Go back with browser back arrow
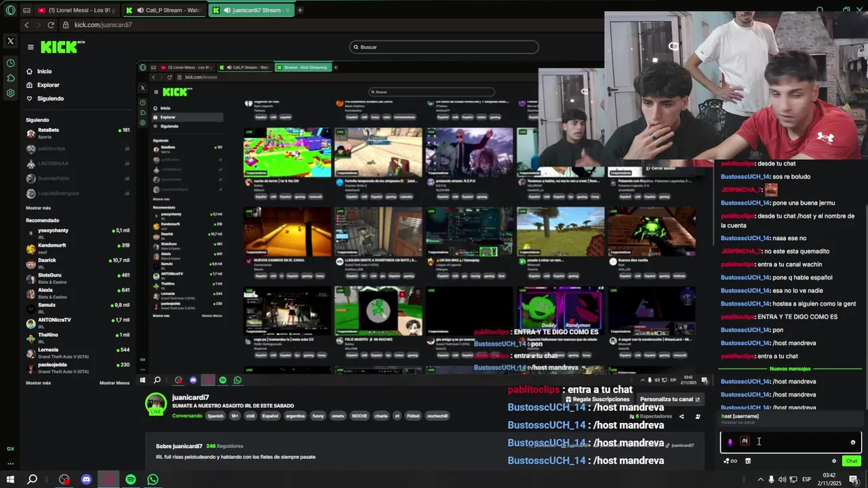Viewport: 868px width, 488px height. click(x=26, y=25)
